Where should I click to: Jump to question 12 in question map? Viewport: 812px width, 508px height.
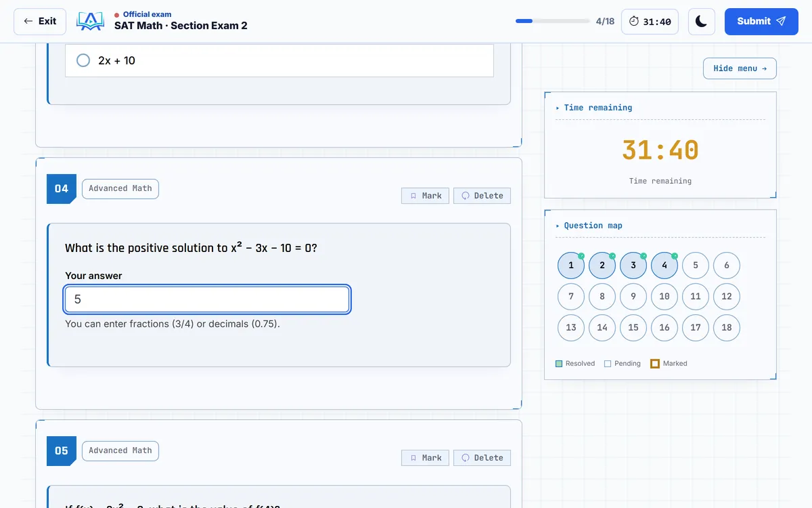point(727,297)
